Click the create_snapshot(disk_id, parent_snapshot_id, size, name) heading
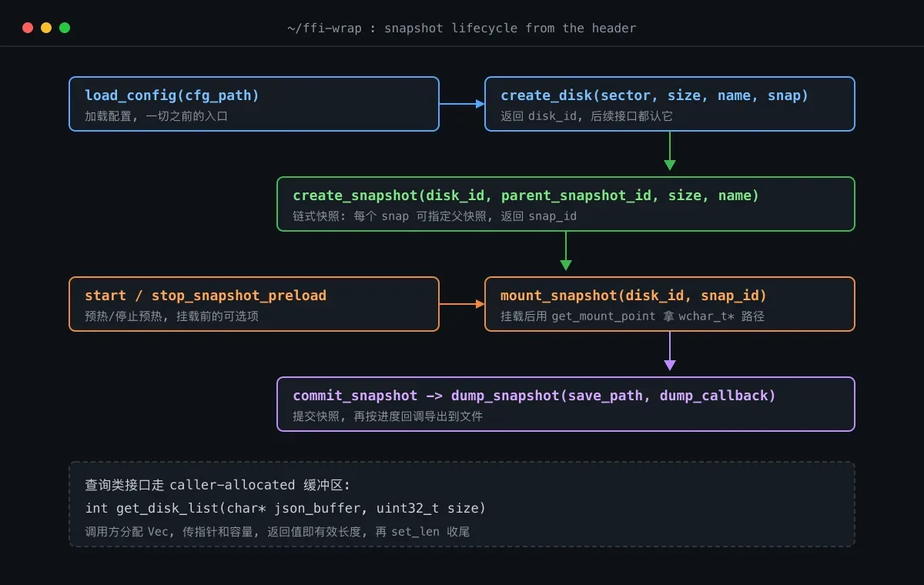 pyautogui.click(x=526, y=196)
